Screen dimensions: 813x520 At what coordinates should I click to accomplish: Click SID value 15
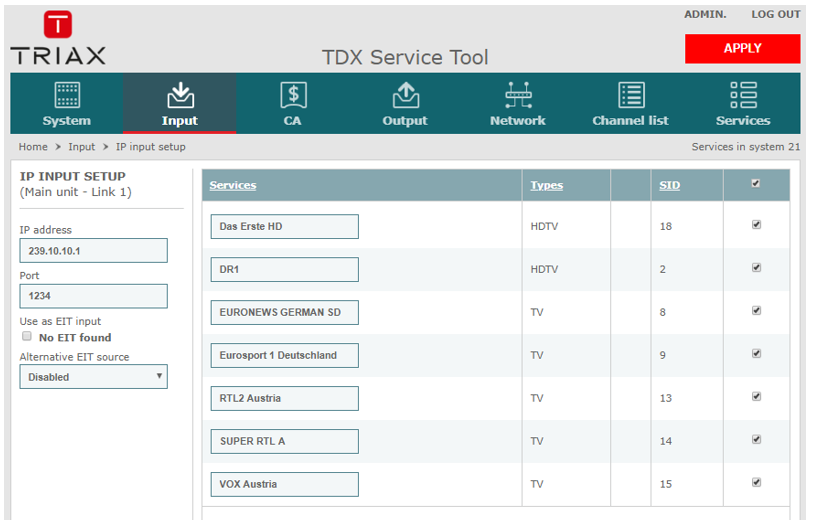(x=666, y=484)
